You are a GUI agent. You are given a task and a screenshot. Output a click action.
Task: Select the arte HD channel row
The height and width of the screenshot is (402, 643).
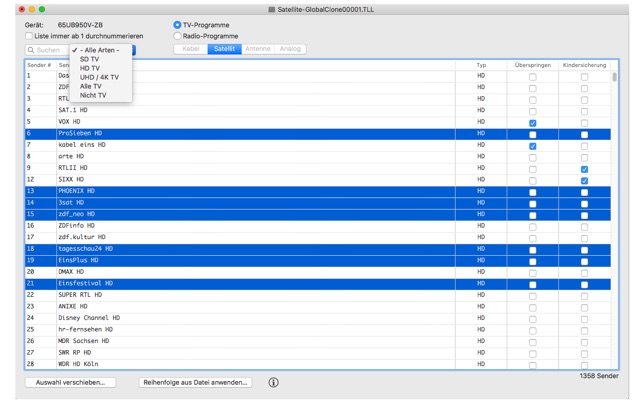(x=318, y=156)
